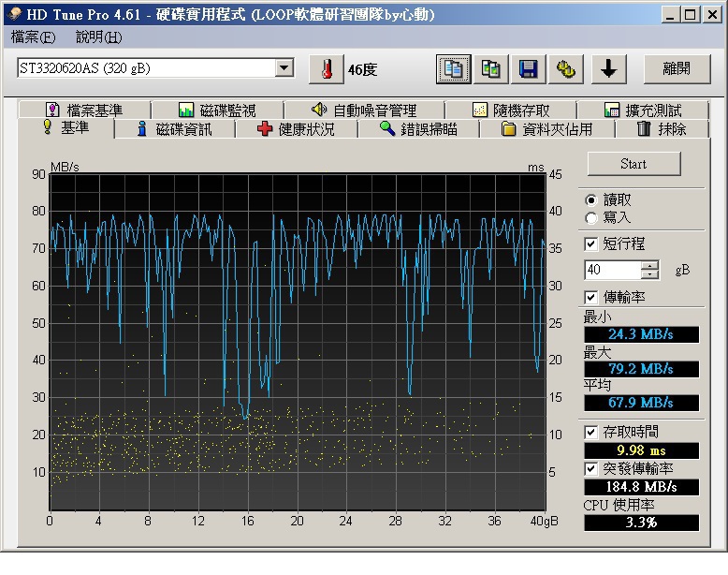
Task: Open the 檔案 menu
Action: pos(33,37)
